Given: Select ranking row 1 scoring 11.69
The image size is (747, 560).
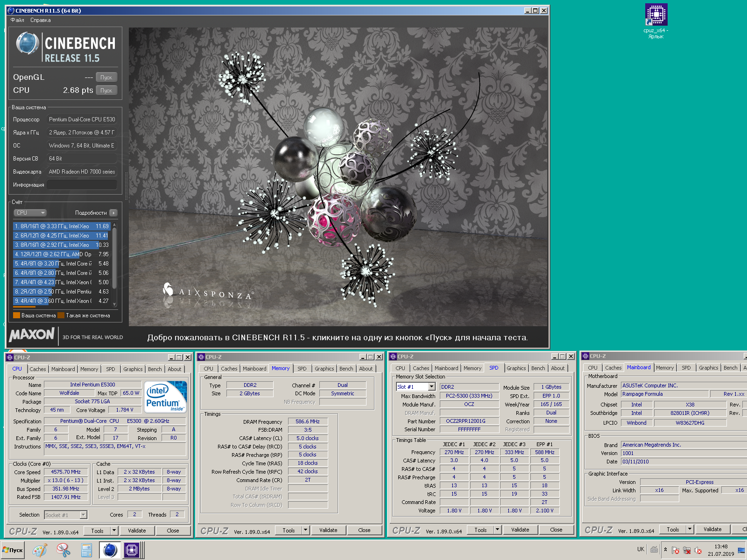Looking at the screenshot, I should pos(62,226).
